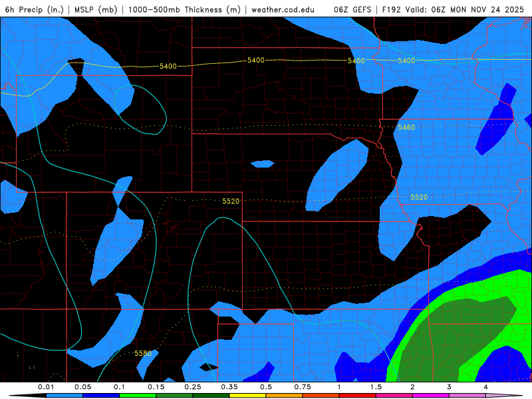Click the purple right arrow end of colorbar
The image size is (532, 399).
pyautogui.click(x=504, y=396)
